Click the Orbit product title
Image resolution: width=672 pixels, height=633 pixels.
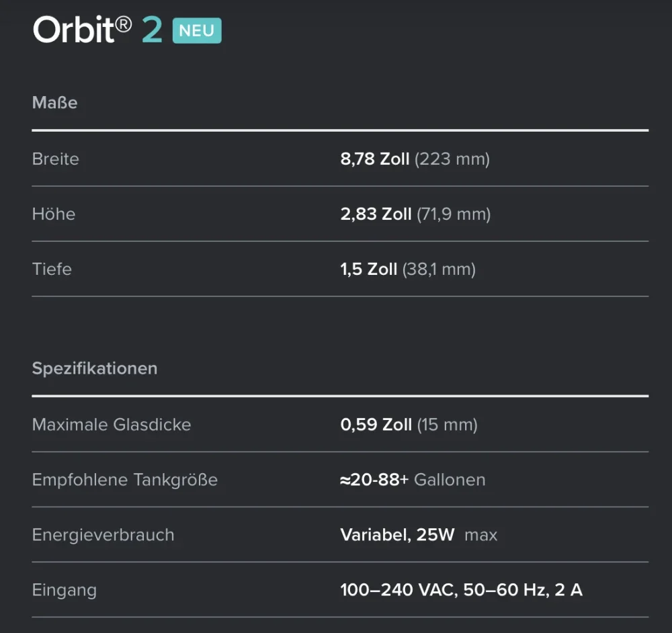(x=73, y=30)
